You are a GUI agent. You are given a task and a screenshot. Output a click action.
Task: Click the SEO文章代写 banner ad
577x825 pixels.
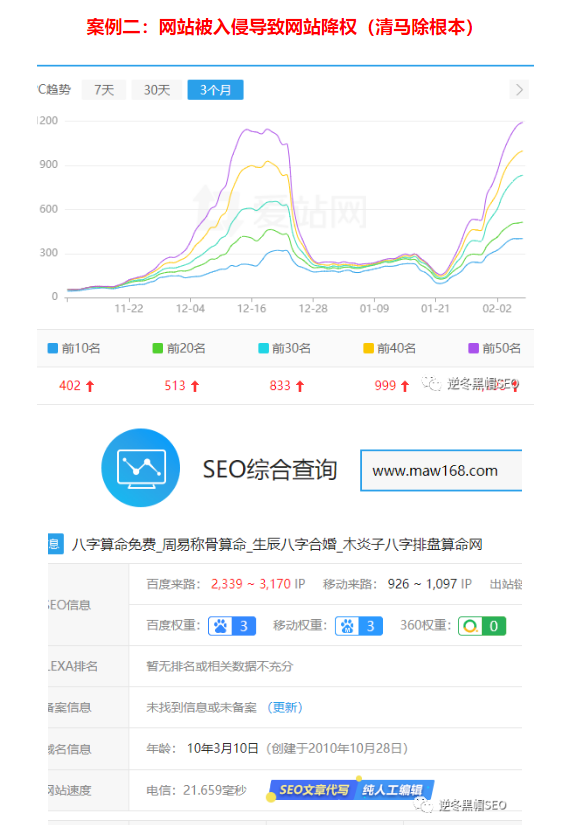click(351, 789)
